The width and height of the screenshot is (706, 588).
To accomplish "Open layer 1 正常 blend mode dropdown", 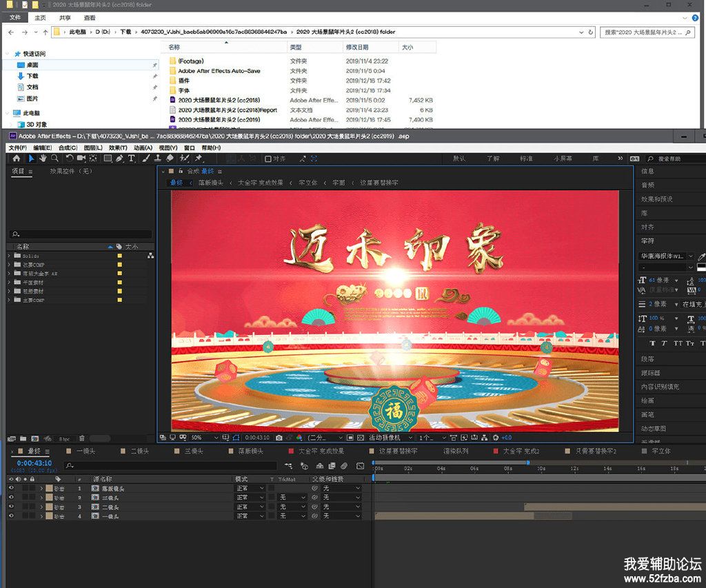I will click(x=250, y=488).
